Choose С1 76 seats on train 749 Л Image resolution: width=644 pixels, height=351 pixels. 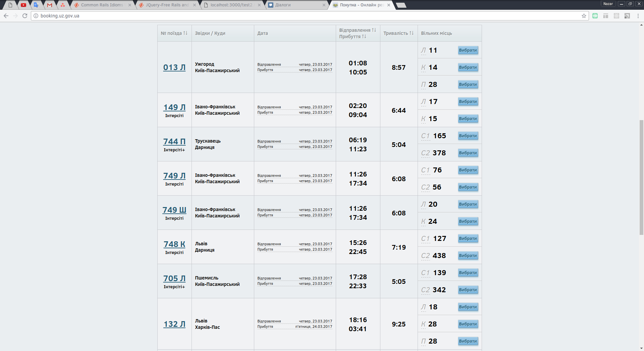(x=468, y=170)
